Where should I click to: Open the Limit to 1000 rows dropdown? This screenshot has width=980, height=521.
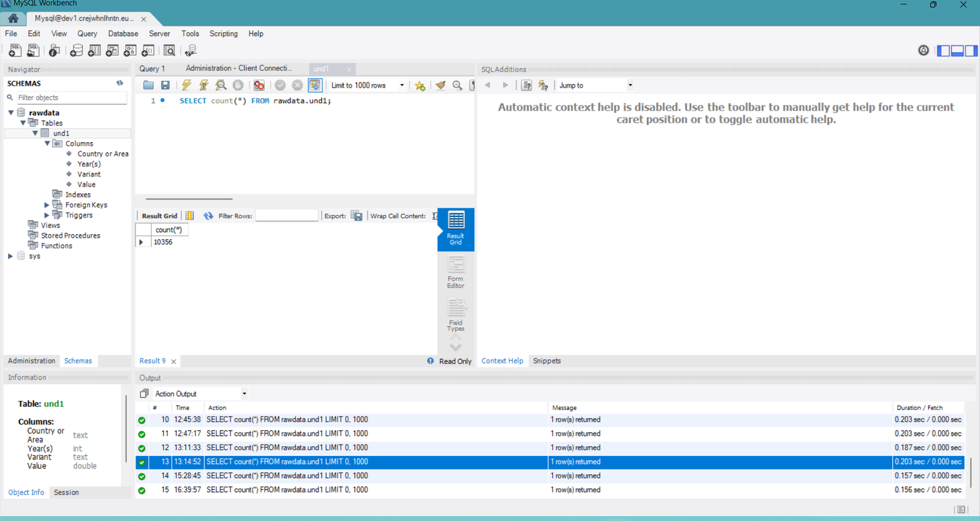click(402, 85)
